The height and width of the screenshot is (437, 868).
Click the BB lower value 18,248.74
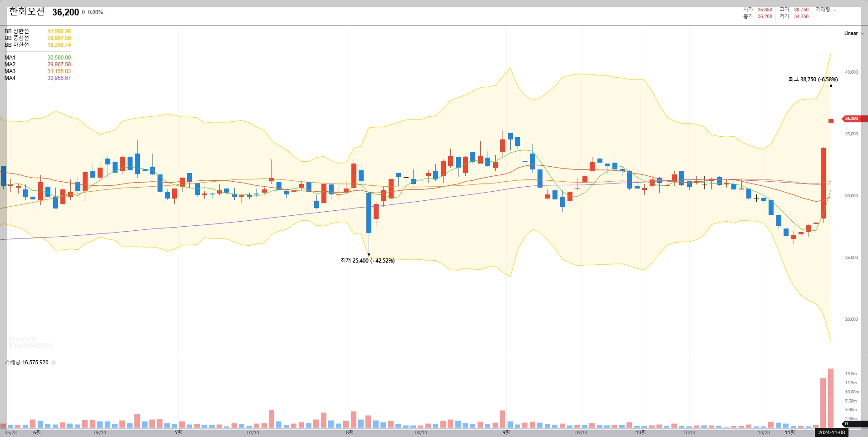[x=59, y=45]
